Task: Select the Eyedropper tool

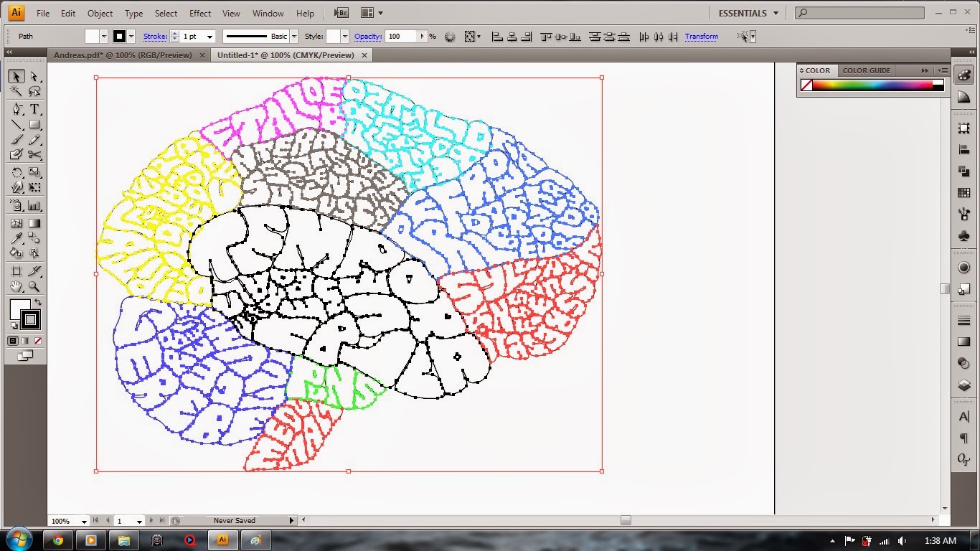Action: pos(16,238)
